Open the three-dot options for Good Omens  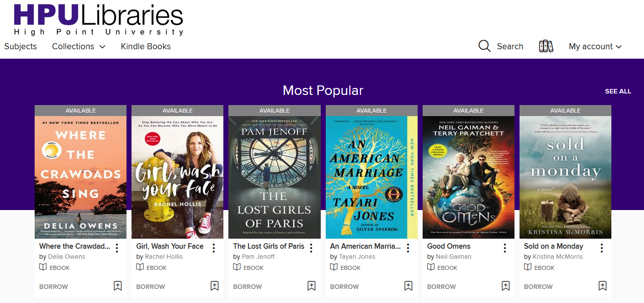[x=504, y=248]
